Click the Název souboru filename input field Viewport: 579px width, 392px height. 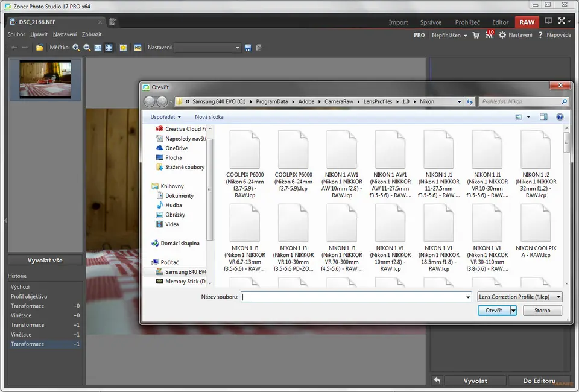(x=356, y=297)
